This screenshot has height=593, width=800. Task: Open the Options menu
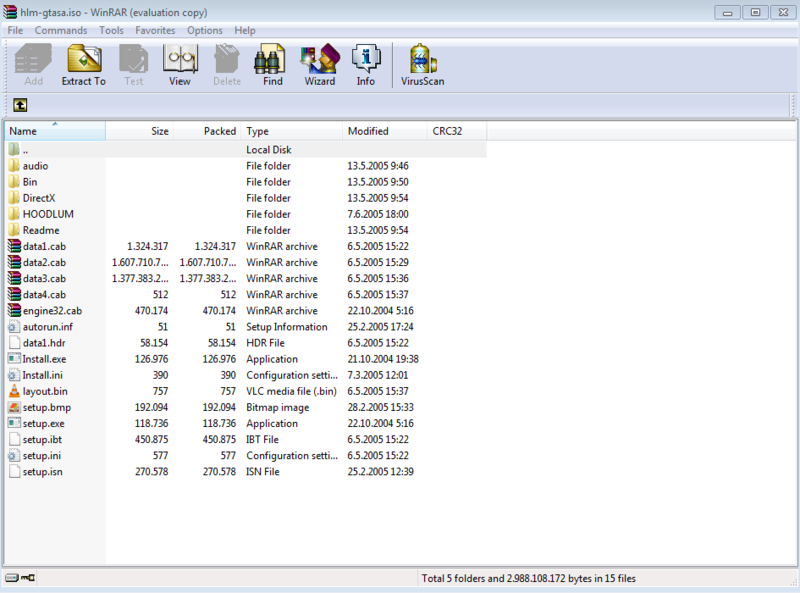click(x=204, y=30)
